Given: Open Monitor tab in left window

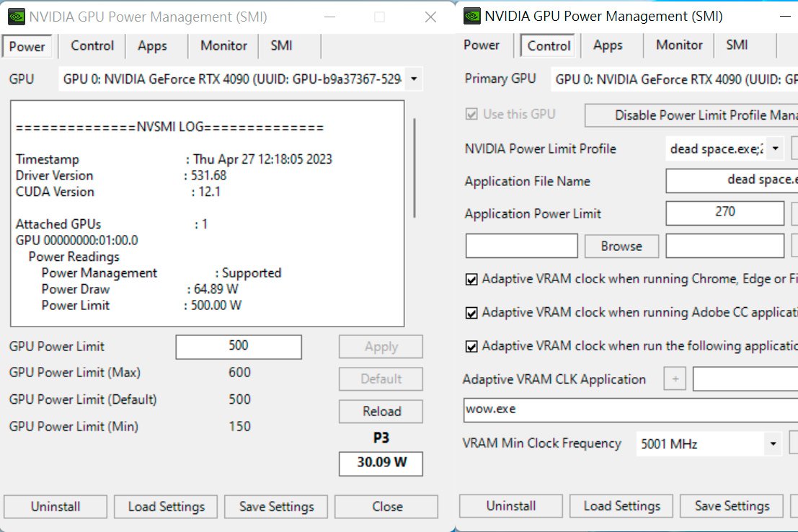Looking at the screenshot, I should 223,46.
